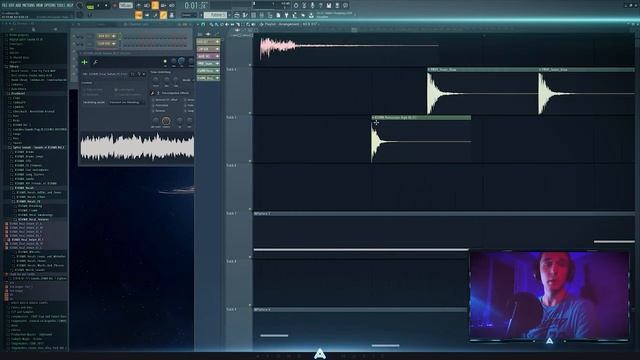
Task: Click the magnet snap icon in the playlist toolbar
Action: (203, 24)
